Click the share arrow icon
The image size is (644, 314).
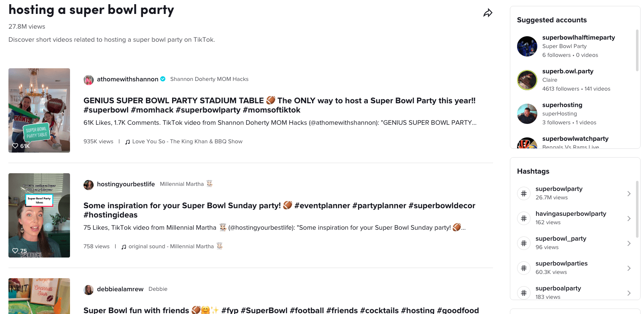(x=488, y=13)
